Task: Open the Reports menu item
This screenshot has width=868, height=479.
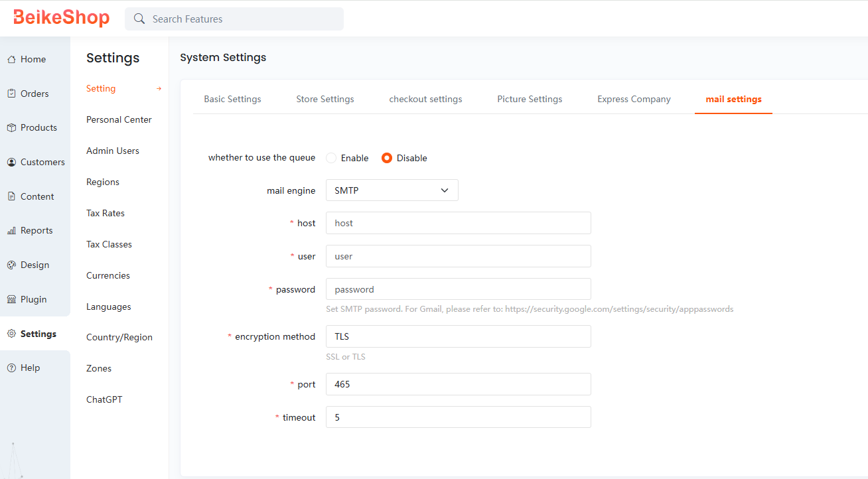Action: tap(35, 230)
